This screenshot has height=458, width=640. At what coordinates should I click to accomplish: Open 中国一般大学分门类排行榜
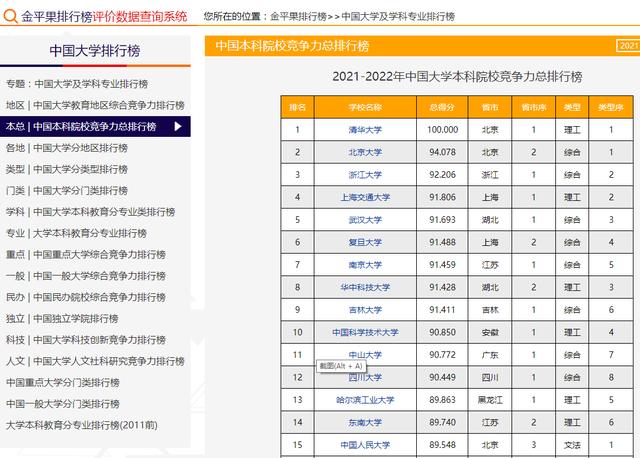pos(62,404)
